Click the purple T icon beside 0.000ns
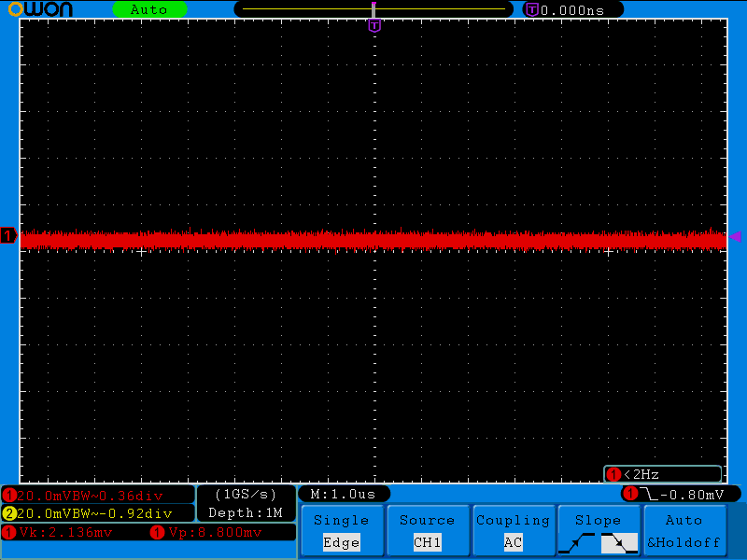 tap(531, 9)
